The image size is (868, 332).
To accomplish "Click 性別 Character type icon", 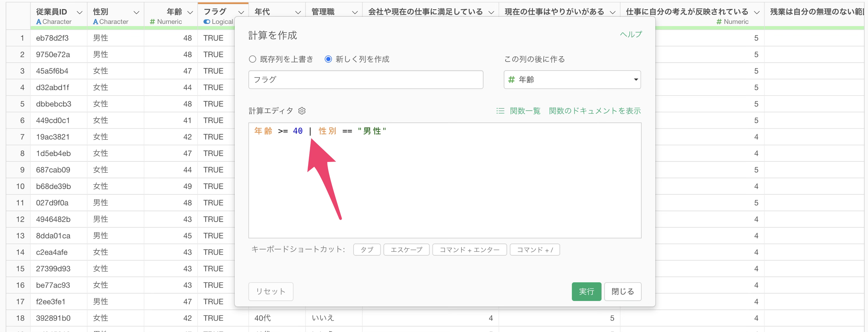I will click(x=96, y=22).
